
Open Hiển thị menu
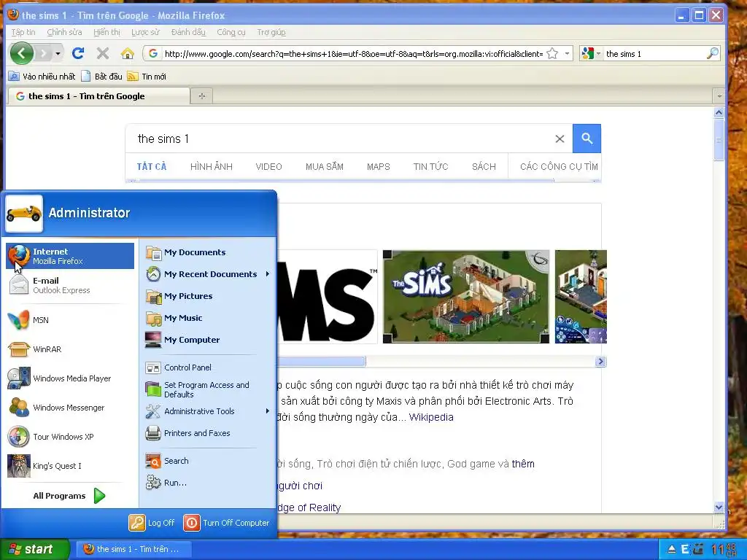107,32
